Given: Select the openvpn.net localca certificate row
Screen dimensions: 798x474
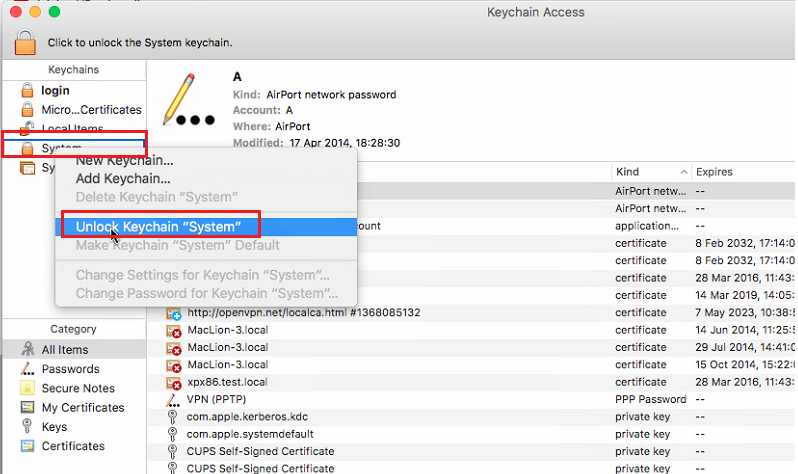Looking at the screenshot, I should [x=471, y=313].
